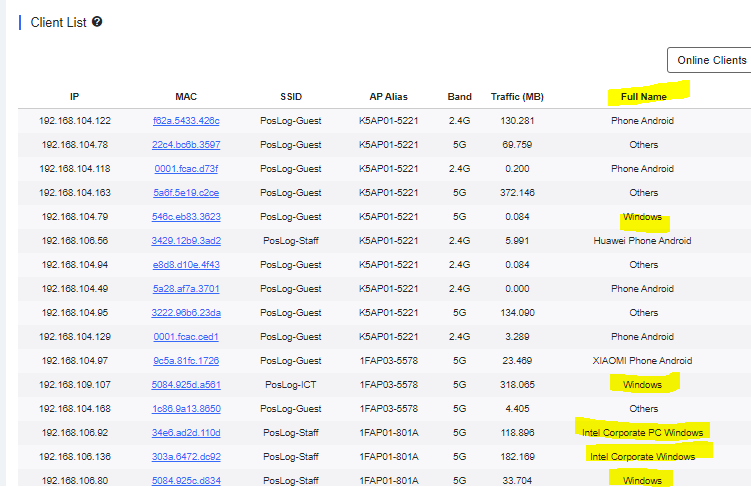Screen dimensions: 751x487
Task: Select IP address 192.168.104.95
Action: (75, 313)
